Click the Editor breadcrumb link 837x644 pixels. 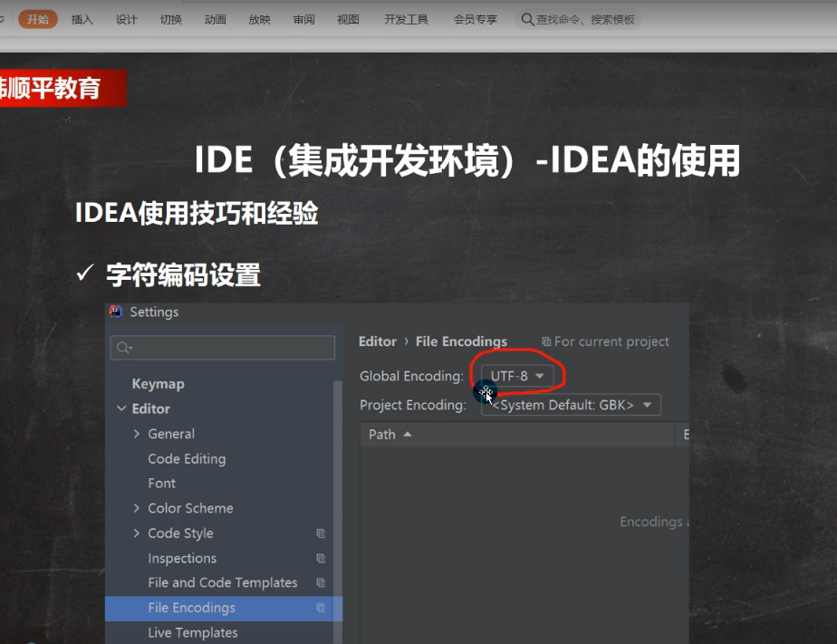pos(378,341)
